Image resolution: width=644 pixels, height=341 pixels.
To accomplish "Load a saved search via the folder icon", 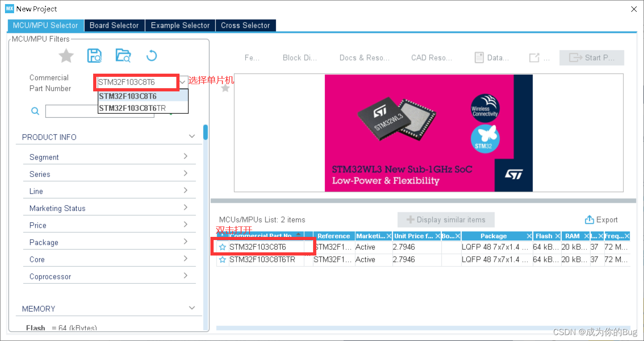I will tap(123, 56).
